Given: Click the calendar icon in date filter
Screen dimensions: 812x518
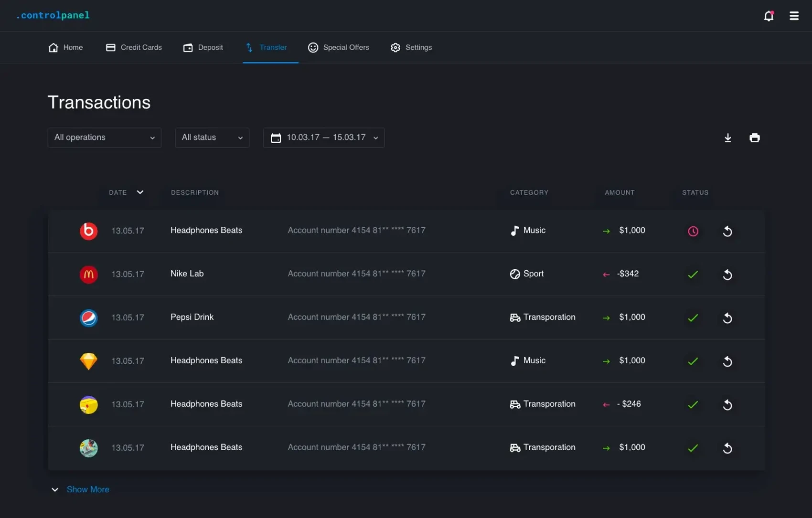Looking at the screenshot, I should click(x=276, y=137).
